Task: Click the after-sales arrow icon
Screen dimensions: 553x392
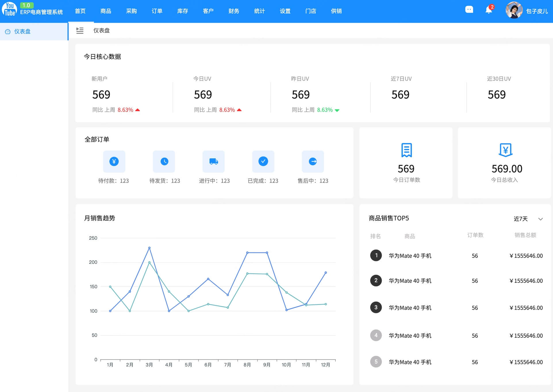Action: [313, 162]
